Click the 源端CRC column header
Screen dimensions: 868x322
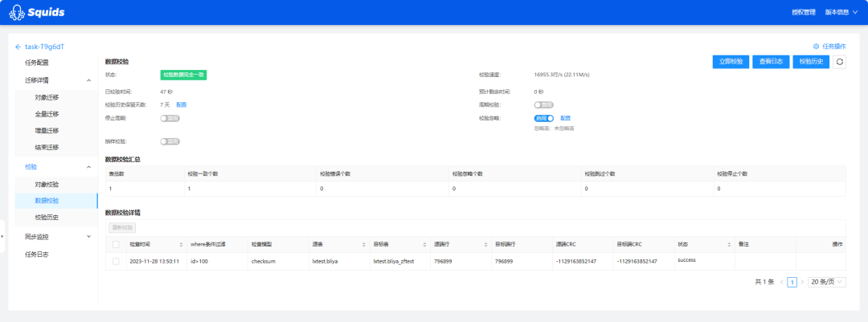click(567, 245)
